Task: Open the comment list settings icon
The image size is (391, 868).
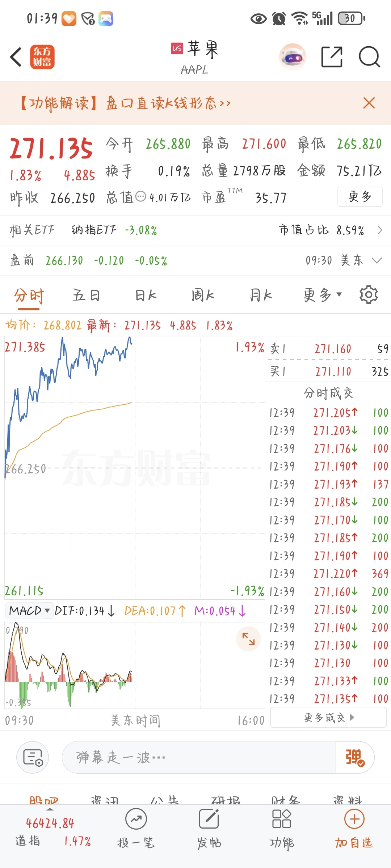Action: pyautogui.click(x=33, y=757)
